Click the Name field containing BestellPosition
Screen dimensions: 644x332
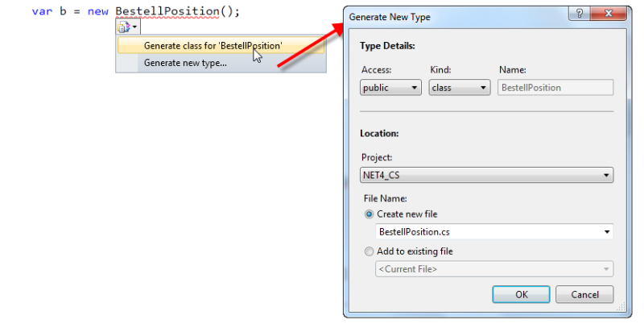click(555, 87)
